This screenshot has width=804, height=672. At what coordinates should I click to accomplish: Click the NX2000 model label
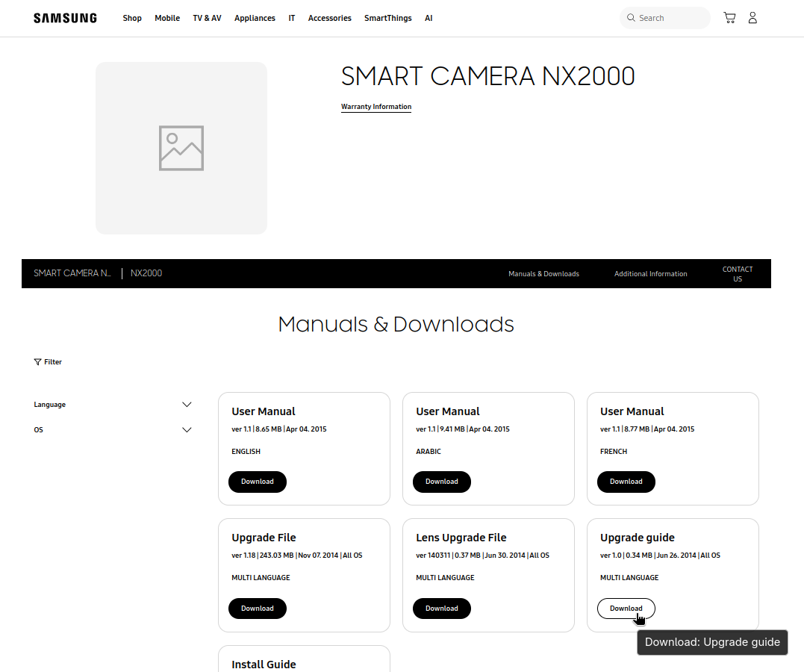[x=146, y=273]
